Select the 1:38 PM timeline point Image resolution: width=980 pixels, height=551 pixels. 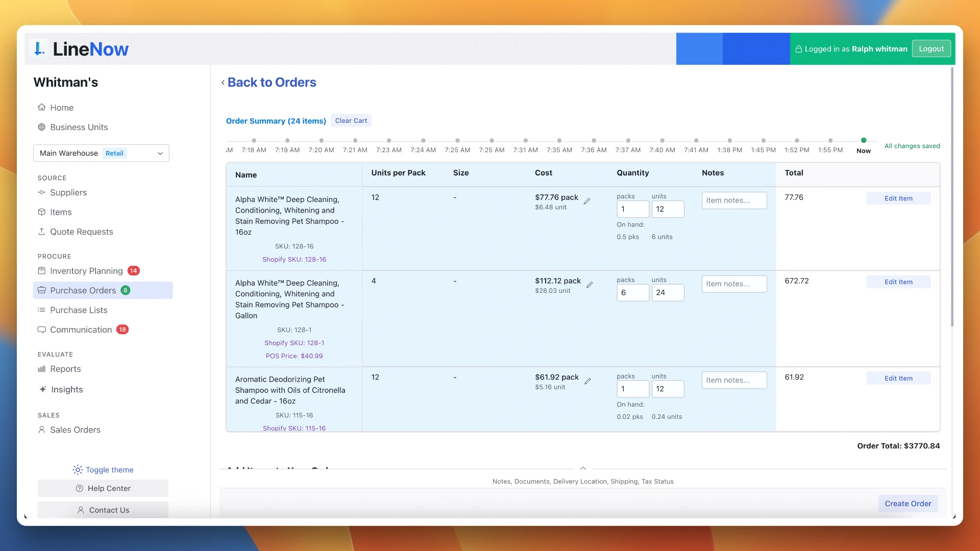[729, 141]
